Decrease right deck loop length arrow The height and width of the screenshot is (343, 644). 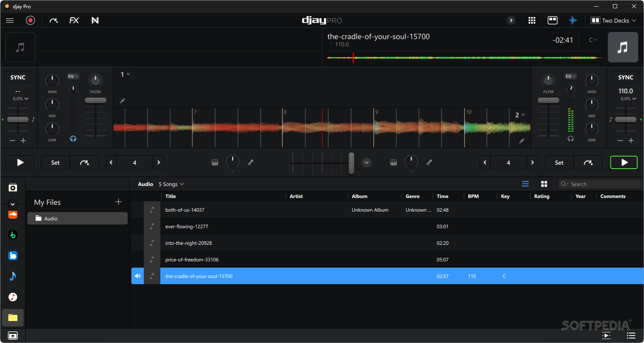pos(485,162)
